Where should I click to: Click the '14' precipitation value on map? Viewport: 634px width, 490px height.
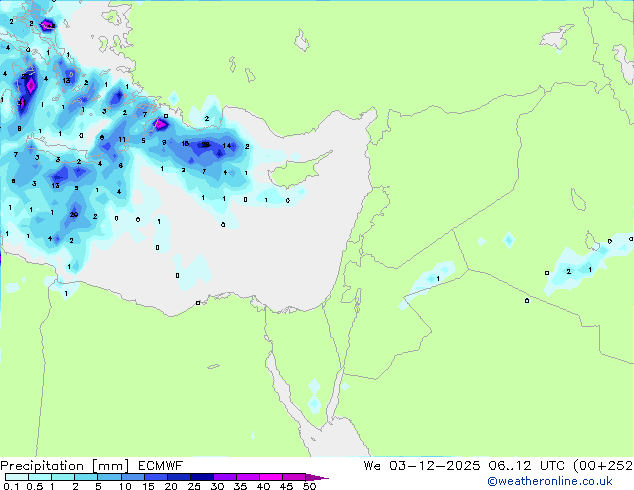pyautogui.click(x=227, y=146)
